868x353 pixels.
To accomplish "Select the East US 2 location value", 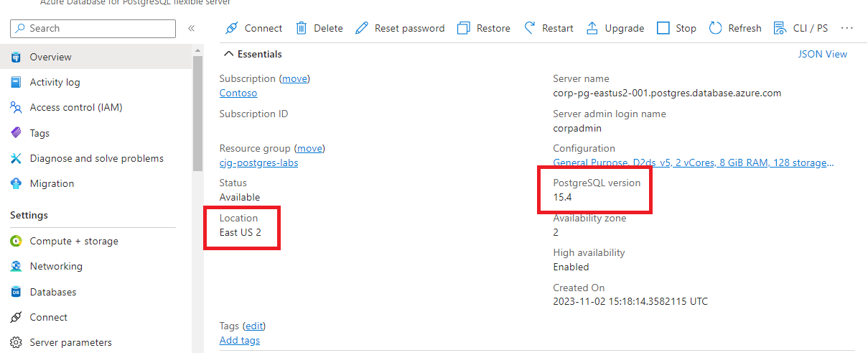I will (241, 232).
